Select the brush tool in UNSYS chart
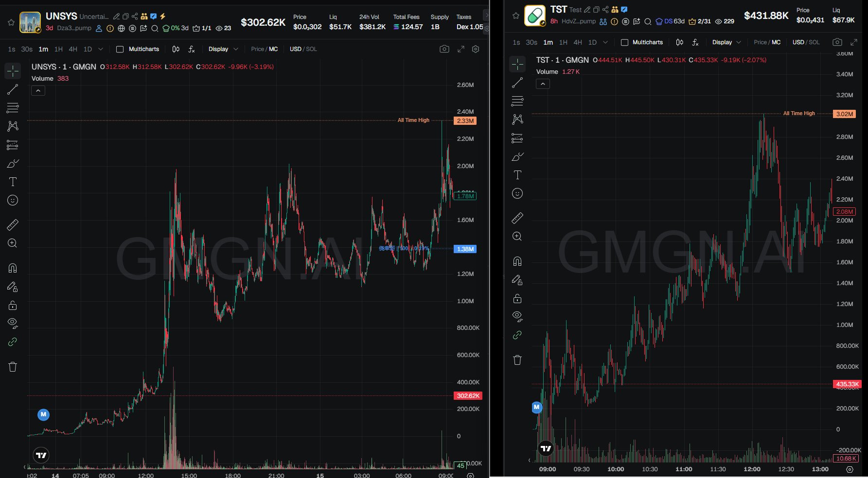The image size is (868, 478). (13, 163)
